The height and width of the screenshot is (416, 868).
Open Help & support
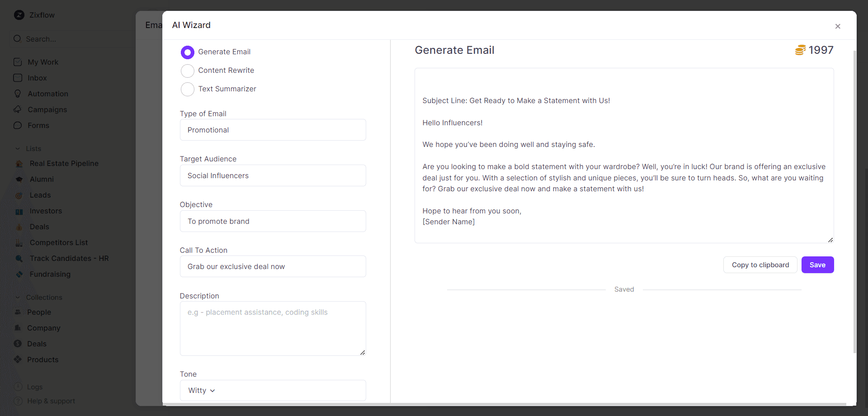51,401
